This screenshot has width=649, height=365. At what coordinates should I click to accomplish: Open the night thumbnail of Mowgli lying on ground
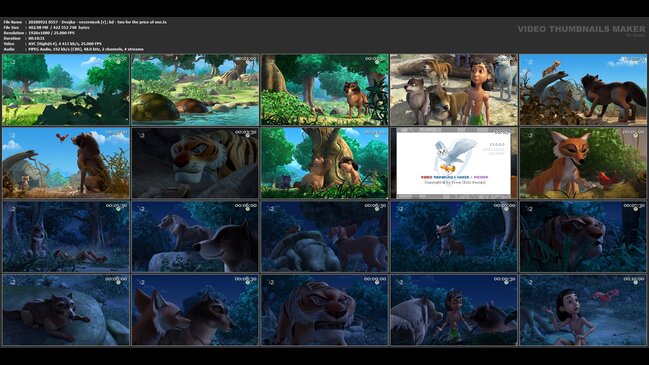66,236
